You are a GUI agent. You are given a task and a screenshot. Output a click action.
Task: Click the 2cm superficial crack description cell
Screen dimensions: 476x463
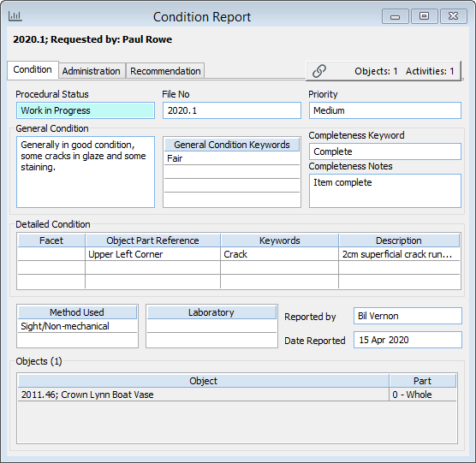(399, 254)
